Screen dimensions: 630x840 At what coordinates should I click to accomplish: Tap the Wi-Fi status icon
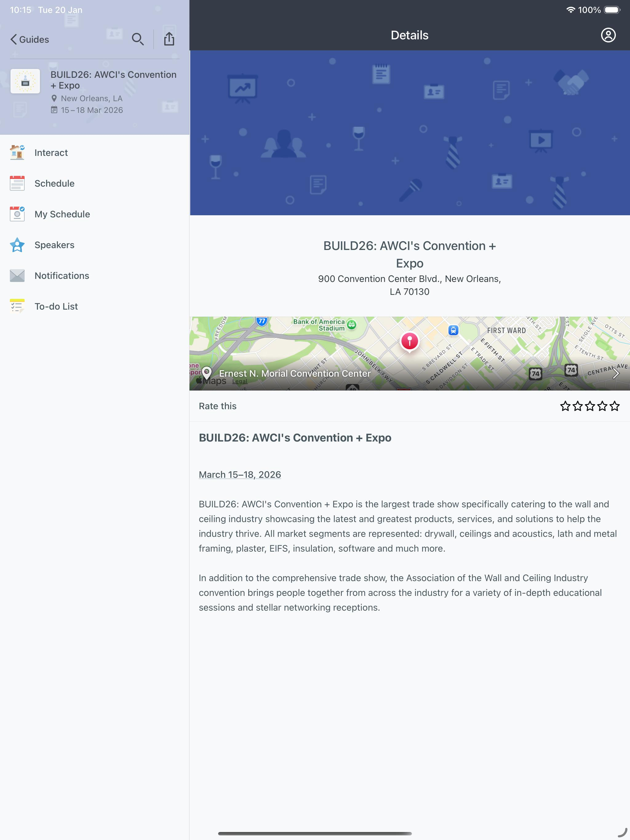coord(570,10)
